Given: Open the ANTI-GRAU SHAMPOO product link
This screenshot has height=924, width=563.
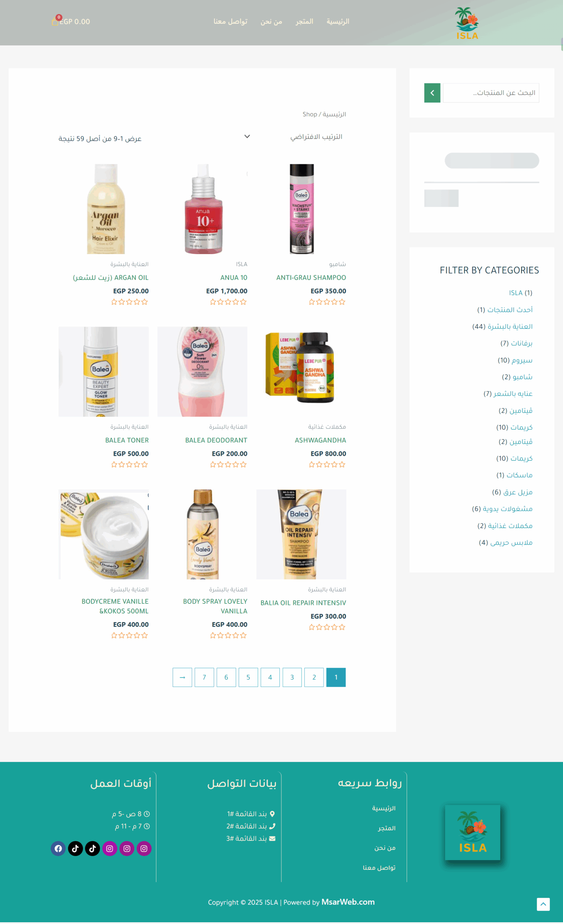Looking at the screenshot, I should (x=311, y=278).
